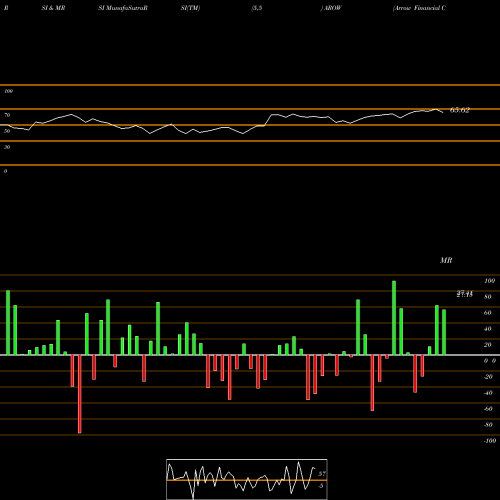The width and height of the screenshot is (500, 500).
Task: Click the value 57 in mini chart
Action: pyautogui.click(x=322, y=474)
